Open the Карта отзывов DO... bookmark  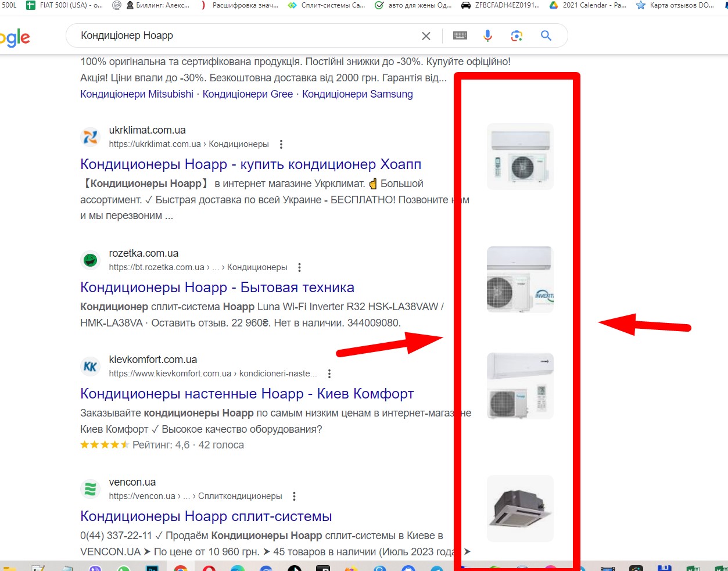click(675, 5)
